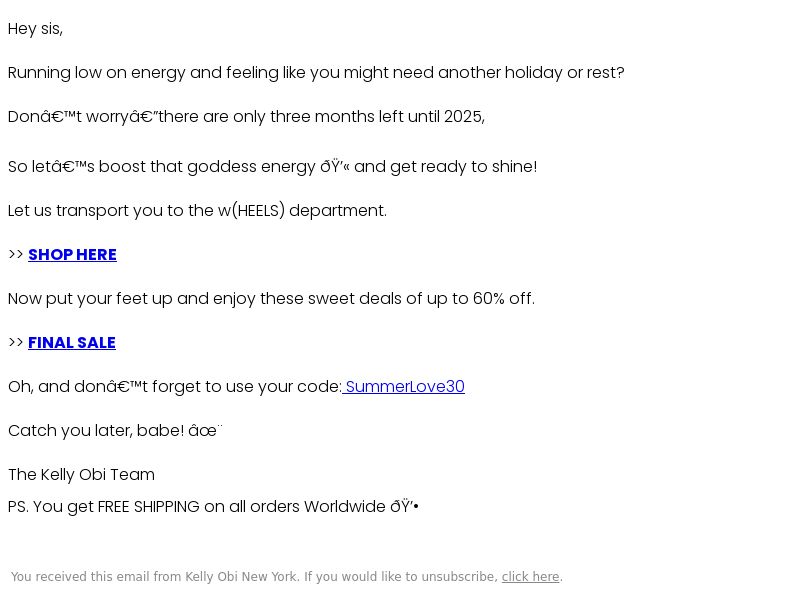Screen dimensions: 800x600
Task: Click the 'Catch you later, babe!' line
Action: [x=115, y=431]
